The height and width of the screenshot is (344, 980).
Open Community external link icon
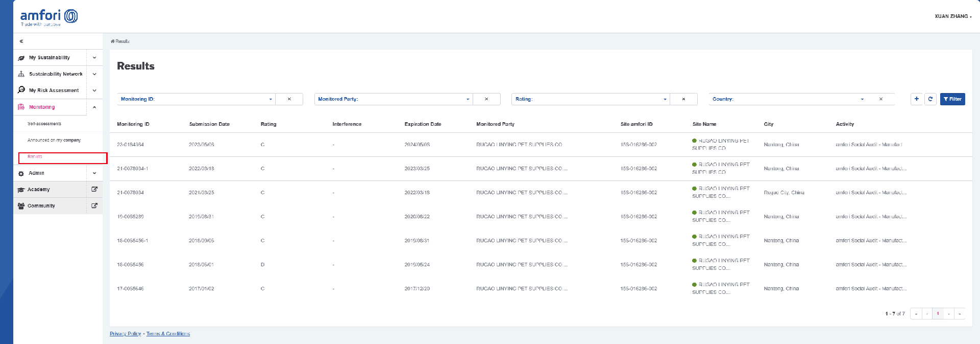pos(94,205)
